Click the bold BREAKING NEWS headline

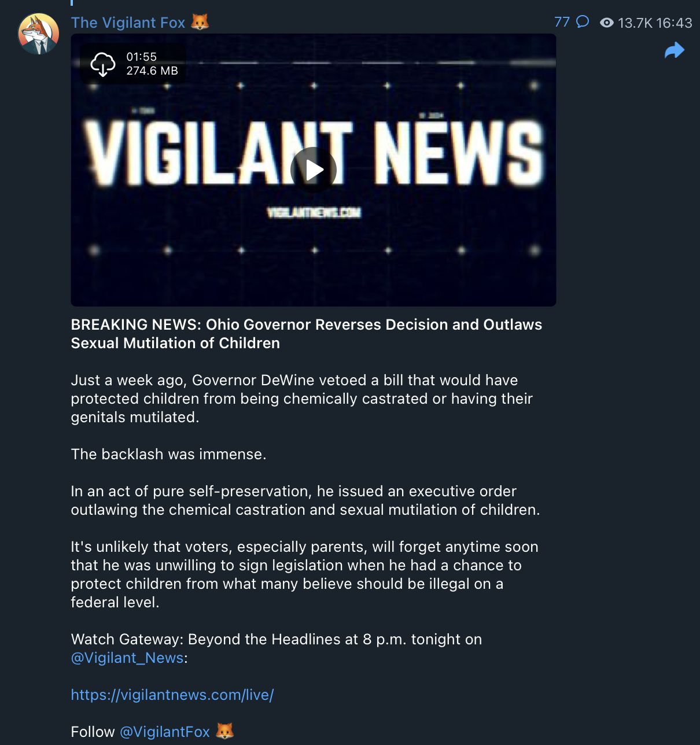click(x=307, y=334)
